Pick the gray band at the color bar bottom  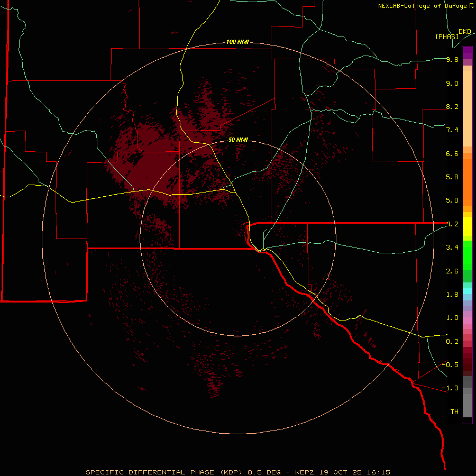(x=467, y=404)
